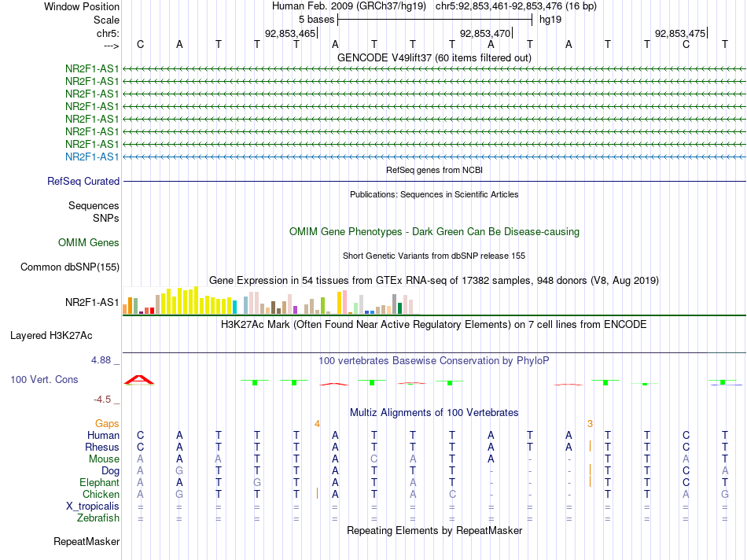Select the Layered H3K27Ac track label
747x560 pixels.
[x=51, y=336]
